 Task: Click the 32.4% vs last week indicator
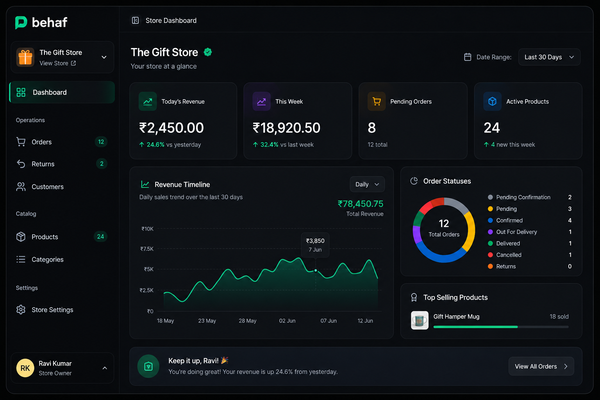coord(283,145)
